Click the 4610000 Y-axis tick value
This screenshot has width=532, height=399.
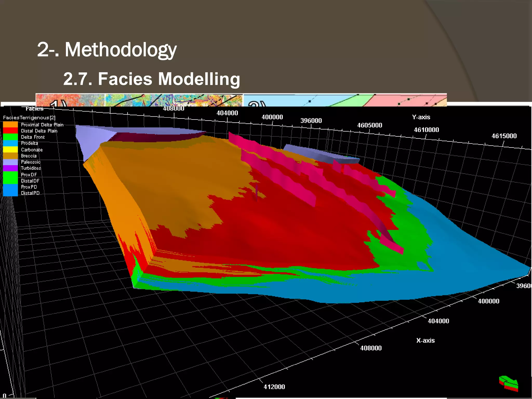pyautogui.click(x=426, y=130)
